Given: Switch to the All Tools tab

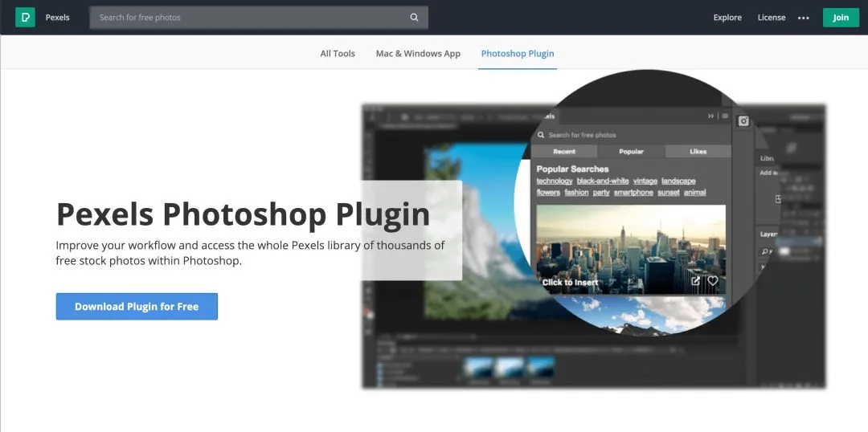Looking at the screenshot, I should (338, 54).
